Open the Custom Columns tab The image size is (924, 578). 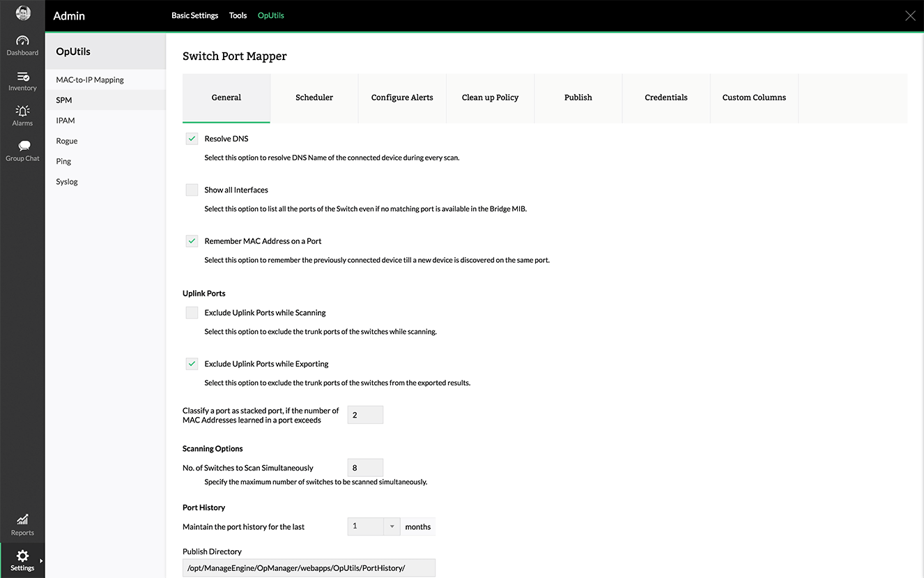tap(754, 98)
